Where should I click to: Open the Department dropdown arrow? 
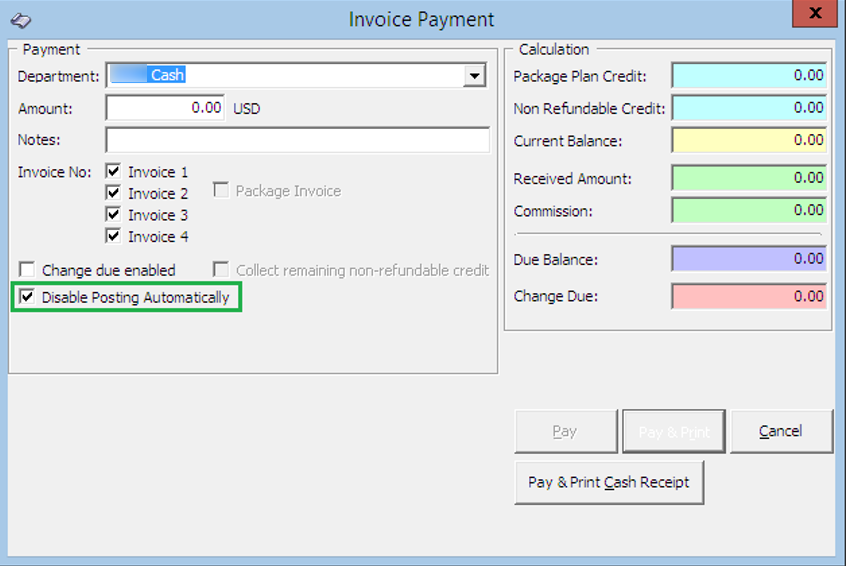pyautogui.click(x=474, y=76)
